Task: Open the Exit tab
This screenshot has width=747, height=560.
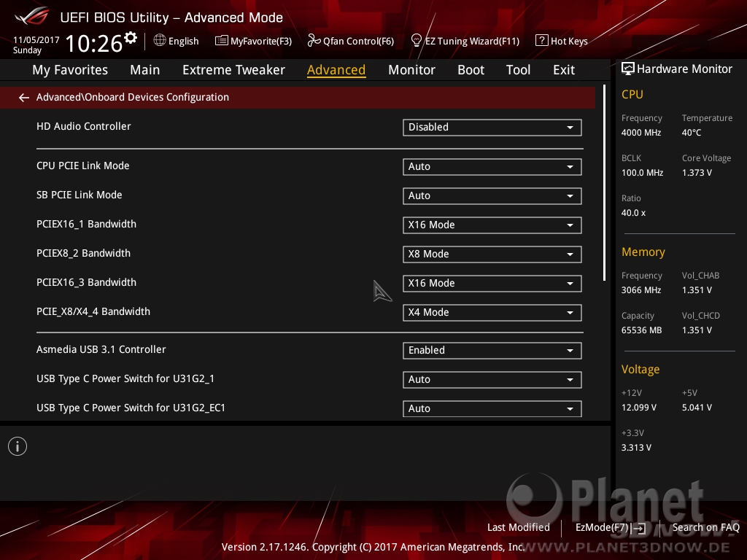Action: (x=564, y=70)
